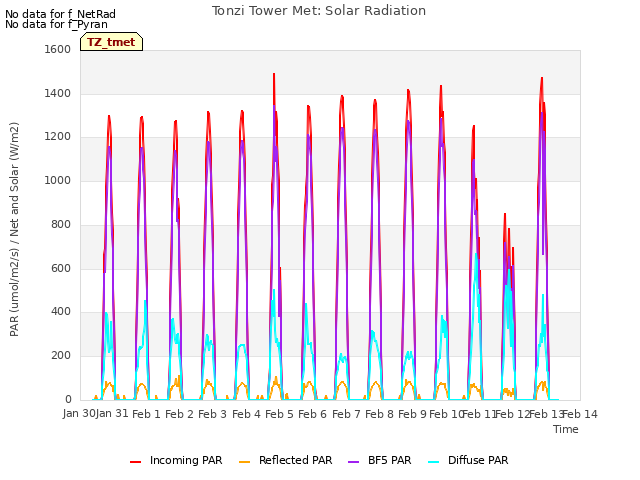Click the Feb 2 x-axis date label
Viewport: 640px width, 480px height.
179,414
